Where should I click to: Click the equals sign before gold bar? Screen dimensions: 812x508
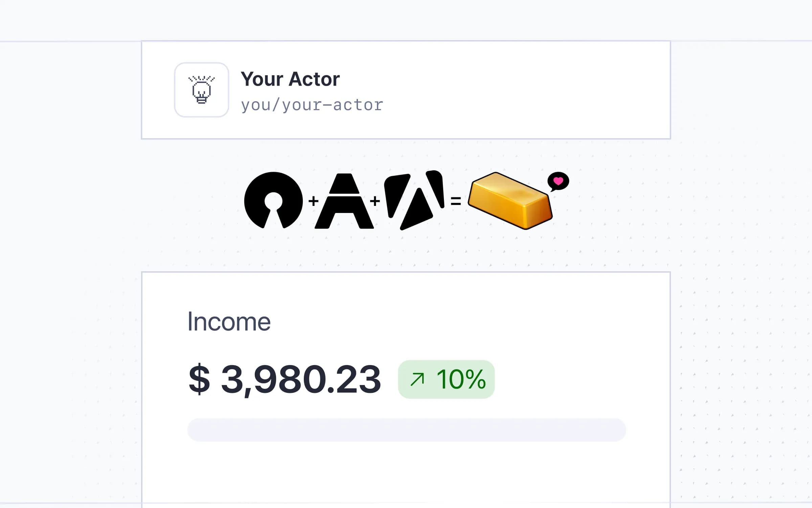coord(456,201)
